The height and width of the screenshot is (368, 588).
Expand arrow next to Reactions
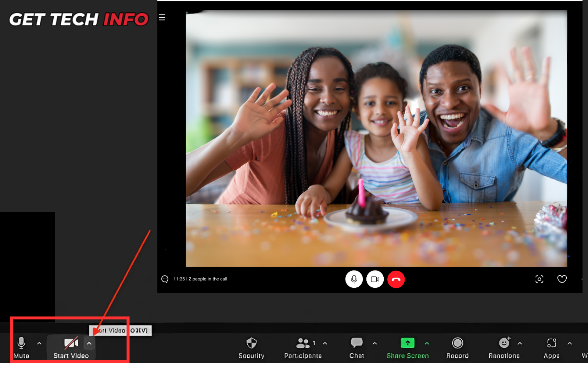coord(520,343)
